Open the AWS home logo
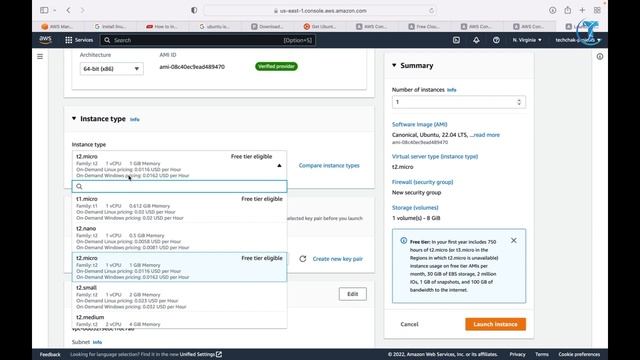Viewport: 640px width, 360px height. pos(45,40)
